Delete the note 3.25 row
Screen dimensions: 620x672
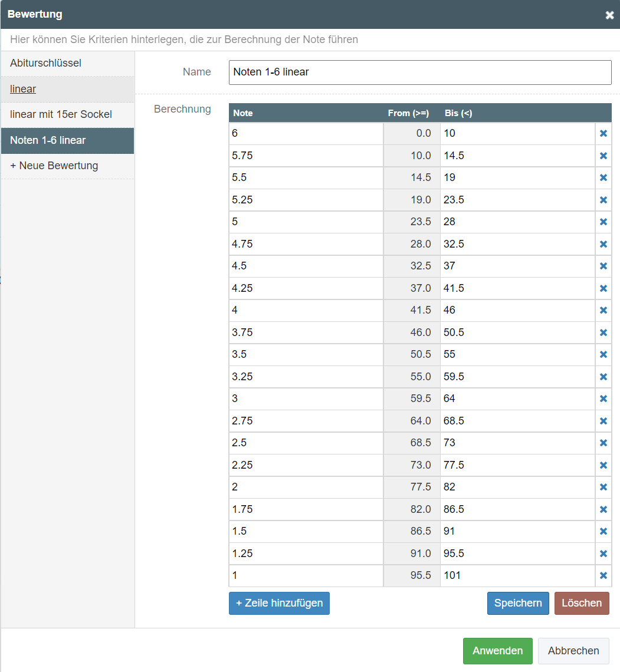pyautogui.click(x=603, y=377)
